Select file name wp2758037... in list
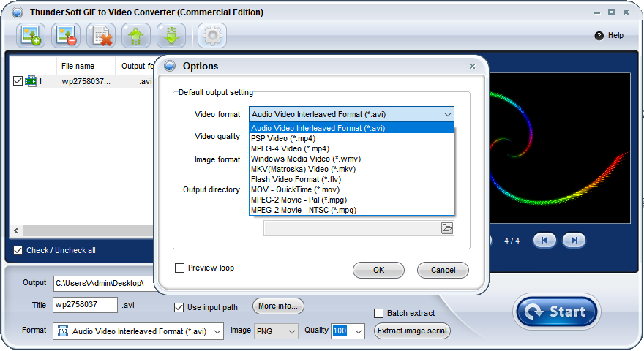This screenshot has height=351, width=644. point(86,81)
